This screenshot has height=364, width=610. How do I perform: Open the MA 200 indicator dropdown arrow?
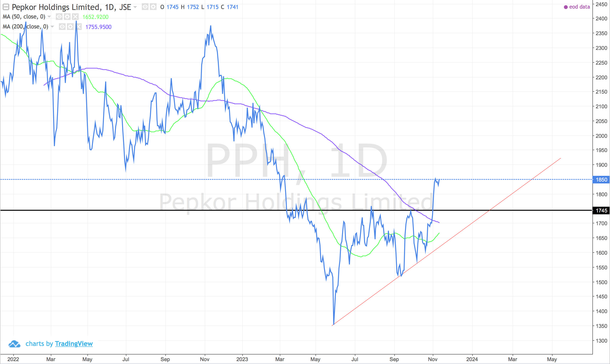pos(52,26)
